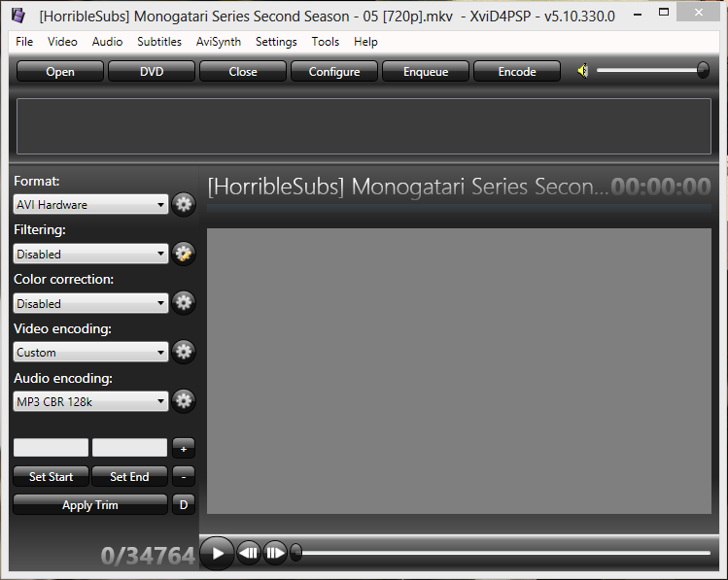The width and height of the screenshot is (728, 580).
Task: Mute audio with the speaker icon
Action: (x=582, y=72)
